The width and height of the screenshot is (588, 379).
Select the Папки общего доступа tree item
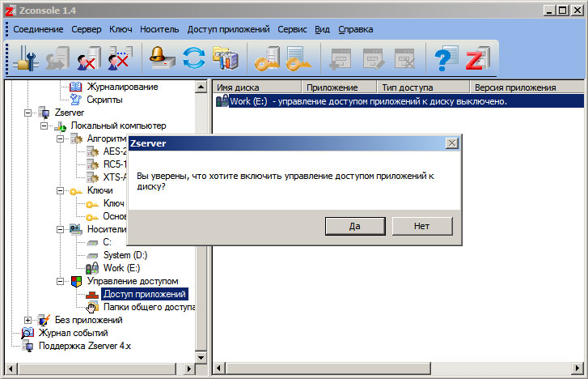[x=149, y=307]
